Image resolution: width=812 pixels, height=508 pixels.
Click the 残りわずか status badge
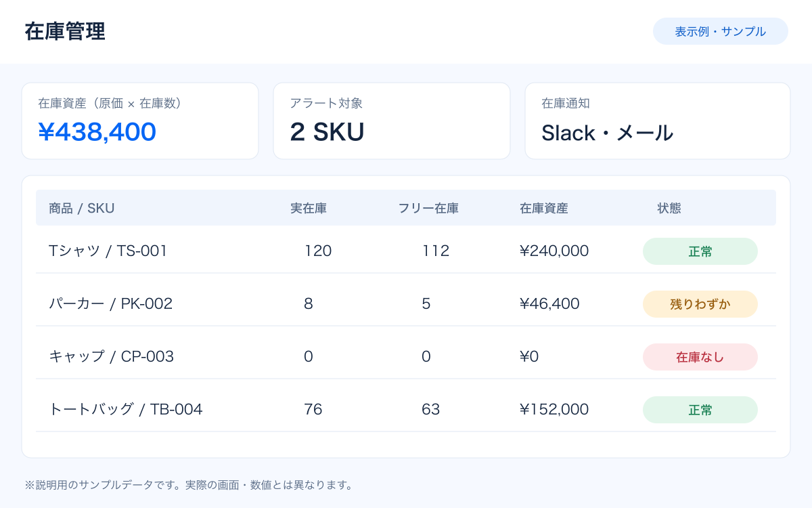pyautogui.click(x=700, y=304)
